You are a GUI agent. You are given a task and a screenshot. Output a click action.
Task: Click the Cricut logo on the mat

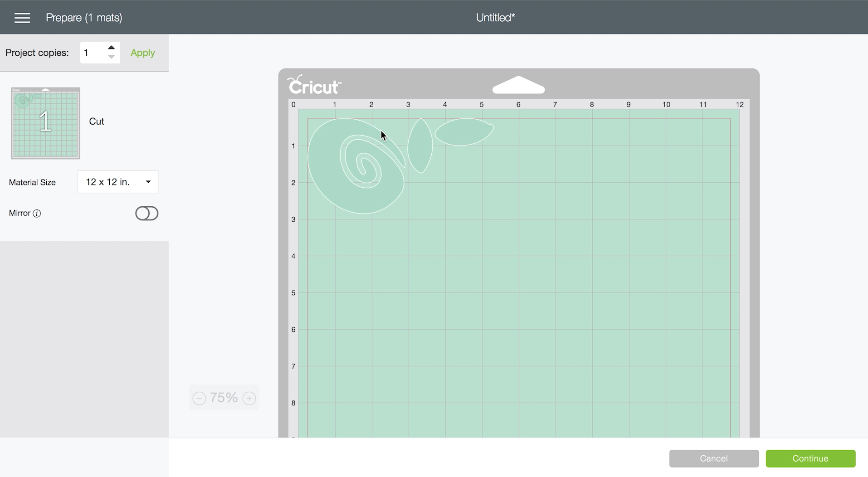(314, 85)
